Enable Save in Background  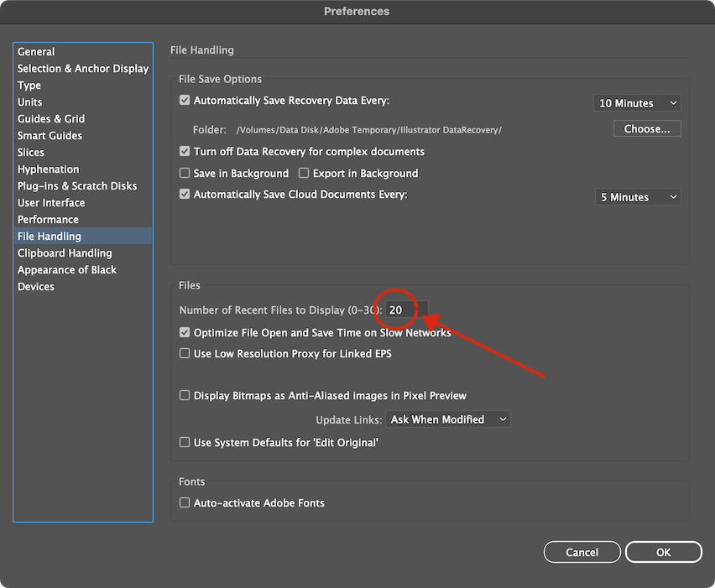pyautogui.click(x=185, y=174)
